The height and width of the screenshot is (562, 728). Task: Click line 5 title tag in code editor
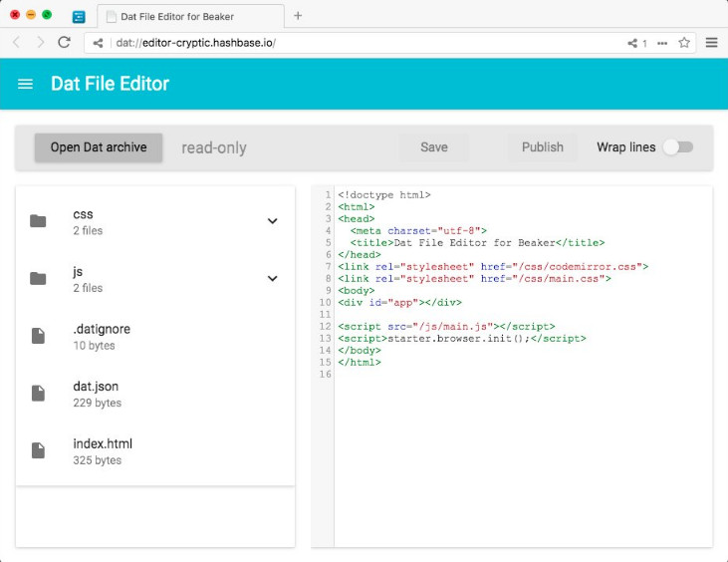click(477, 243)
